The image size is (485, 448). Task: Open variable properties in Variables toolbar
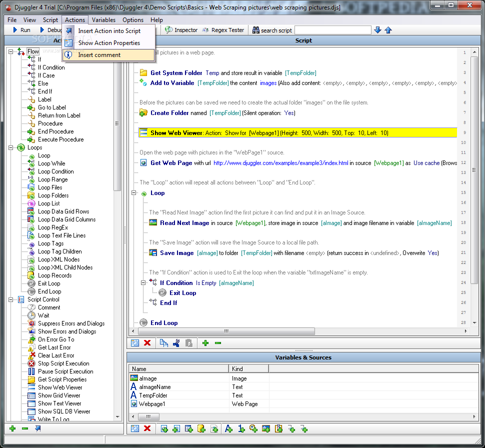[135, 428]
